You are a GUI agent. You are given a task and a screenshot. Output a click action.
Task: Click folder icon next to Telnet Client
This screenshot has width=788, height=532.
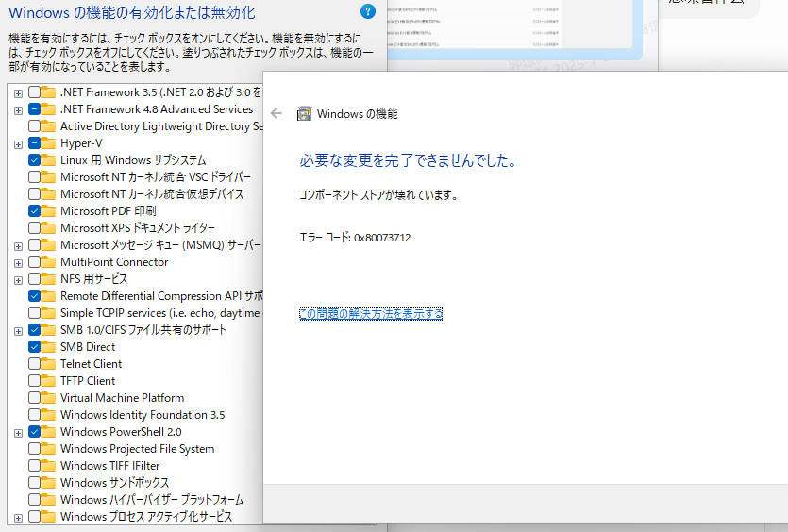tap(48, 364)
